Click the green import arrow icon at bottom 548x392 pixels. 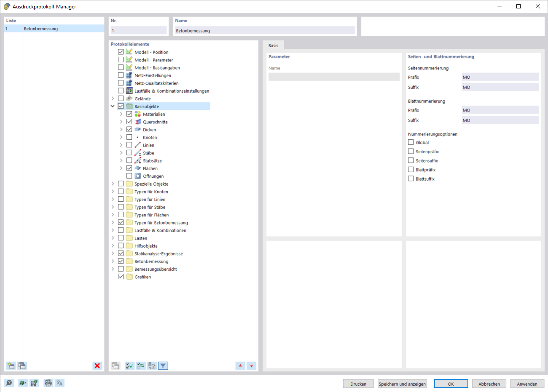(23, 383)
